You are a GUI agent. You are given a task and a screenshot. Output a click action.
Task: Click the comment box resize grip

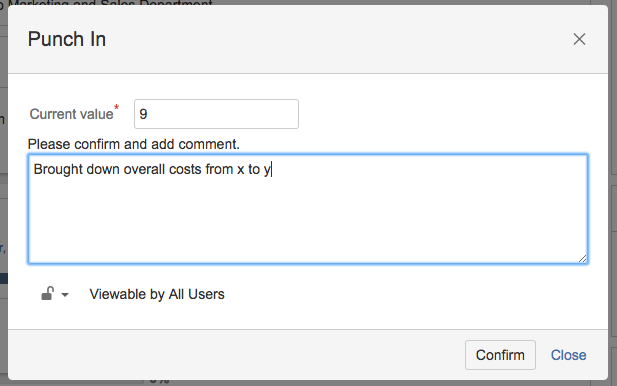click(x=582, y=259)
